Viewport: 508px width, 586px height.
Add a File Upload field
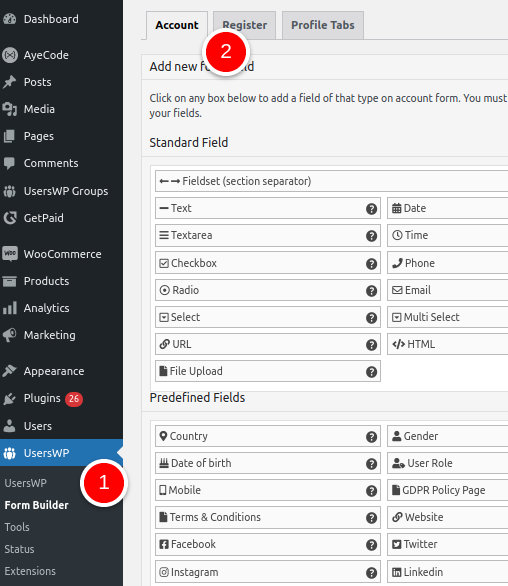coord(268,371)
